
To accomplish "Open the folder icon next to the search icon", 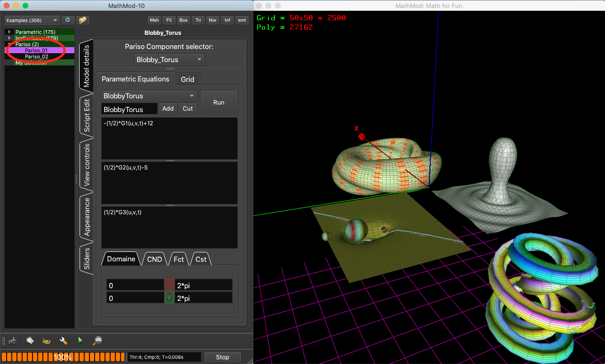I will coord(83,20).
